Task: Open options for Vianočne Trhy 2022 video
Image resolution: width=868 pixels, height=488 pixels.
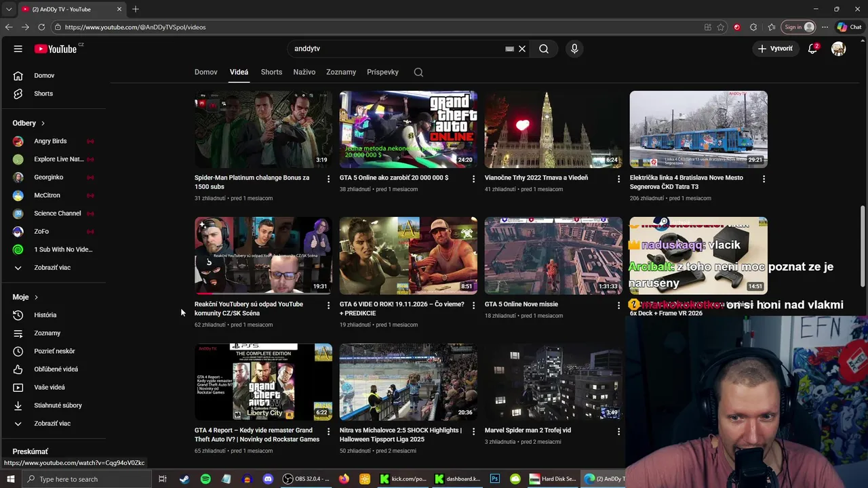Action: (x=618, y=179)
